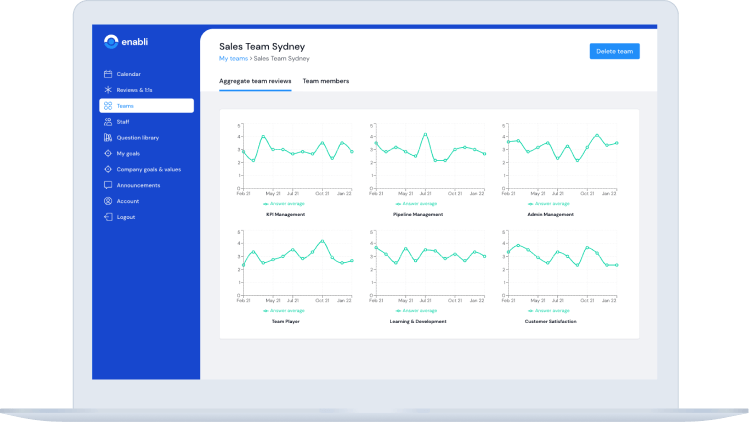Open the Question library icon
The height and width of the screenshot is (422, 749).
point(107,138)
